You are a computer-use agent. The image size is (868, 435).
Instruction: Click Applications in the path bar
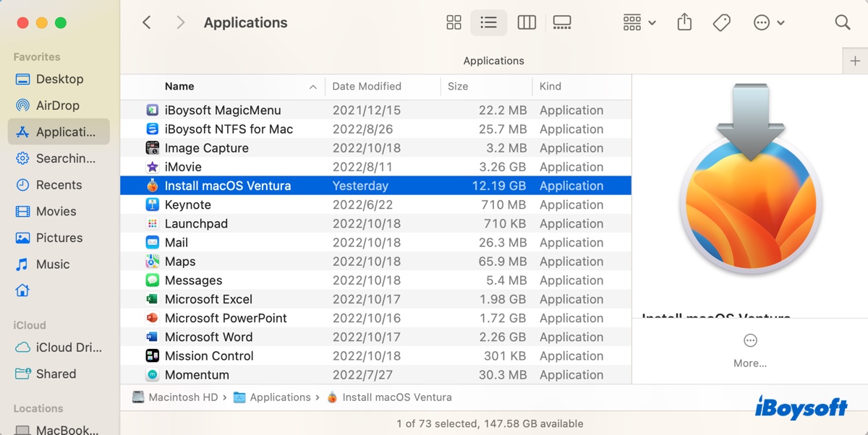[x=281, y=397]
